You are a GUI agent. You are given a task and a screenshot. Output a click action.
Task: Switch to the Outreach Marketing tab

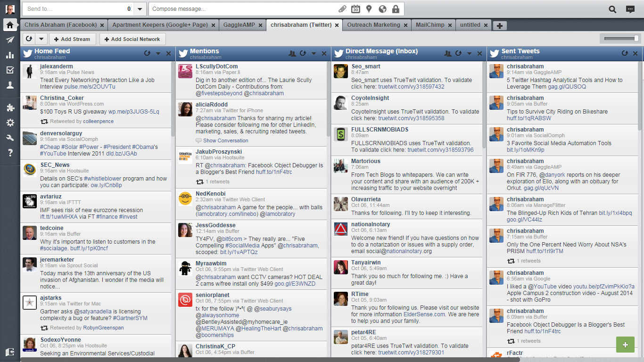[x=373, y=25]
